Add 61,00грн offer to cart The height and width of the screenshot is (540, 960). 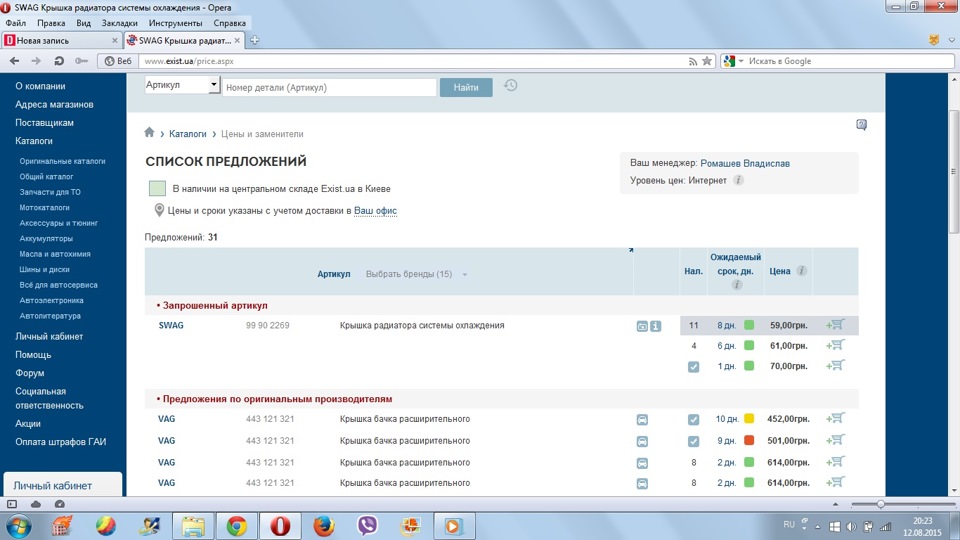coord(836,345)
